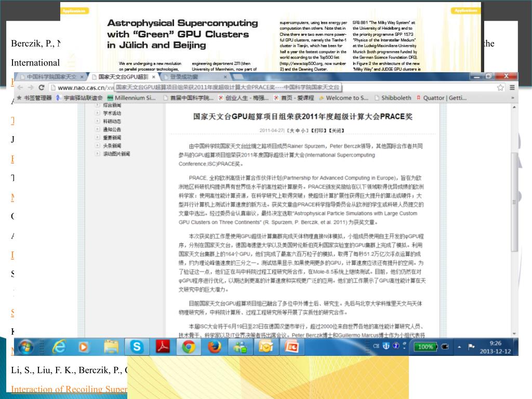Open Adobe Reader from the taskbar
Viewport: 532px width, 399px height.
(x=163, y=347)
